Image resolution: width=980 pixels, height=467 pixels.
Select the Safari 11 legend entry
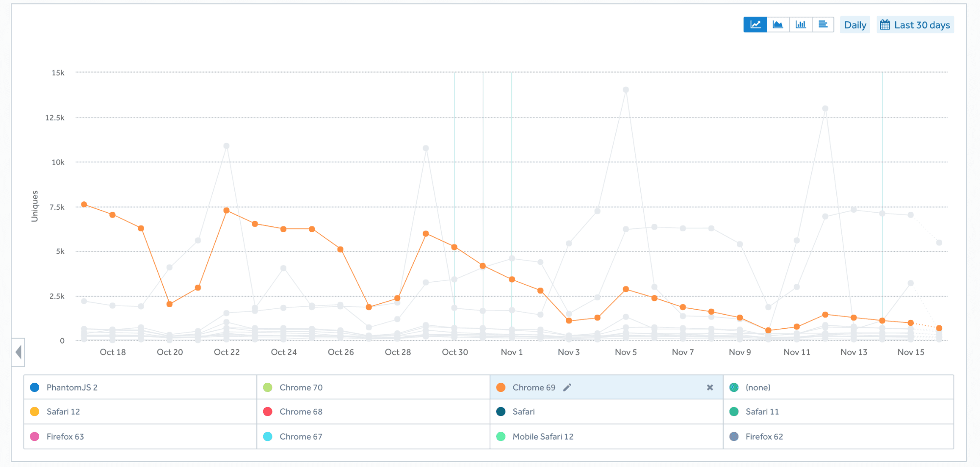[762, 412]
